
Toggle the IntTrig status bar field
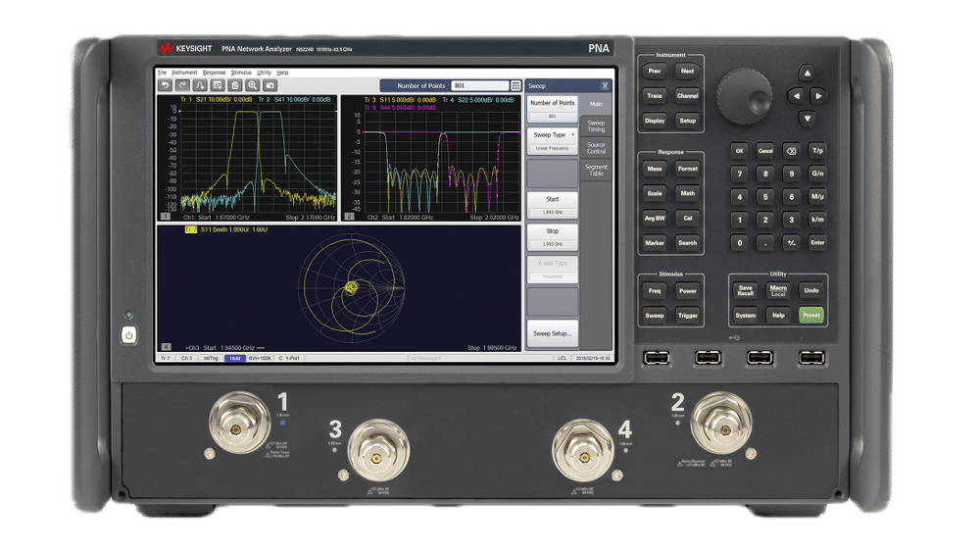(x=211, y=358)
